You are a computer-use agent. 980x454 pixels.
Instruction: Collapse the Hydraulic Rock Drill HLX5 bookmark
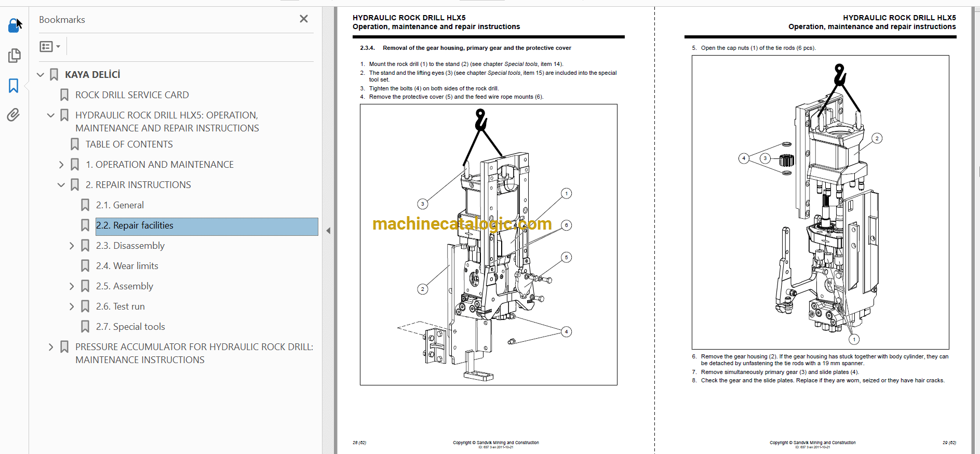51,115
